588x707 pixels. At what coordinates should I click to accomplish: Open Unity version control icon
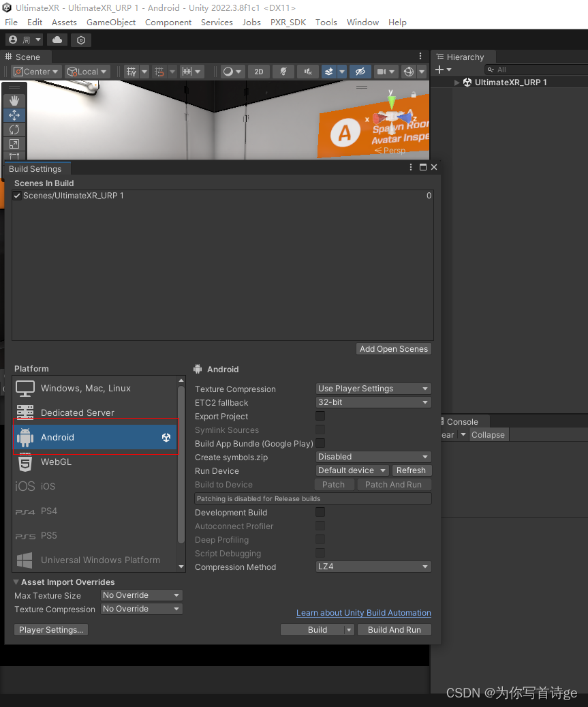(x=81, y=40)
